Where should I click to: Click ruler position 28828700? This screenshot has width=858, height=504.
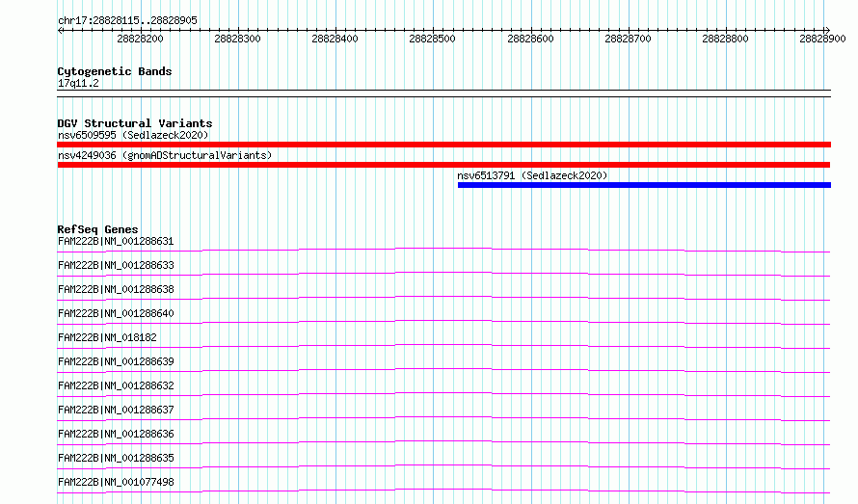(x=629, y=39)
